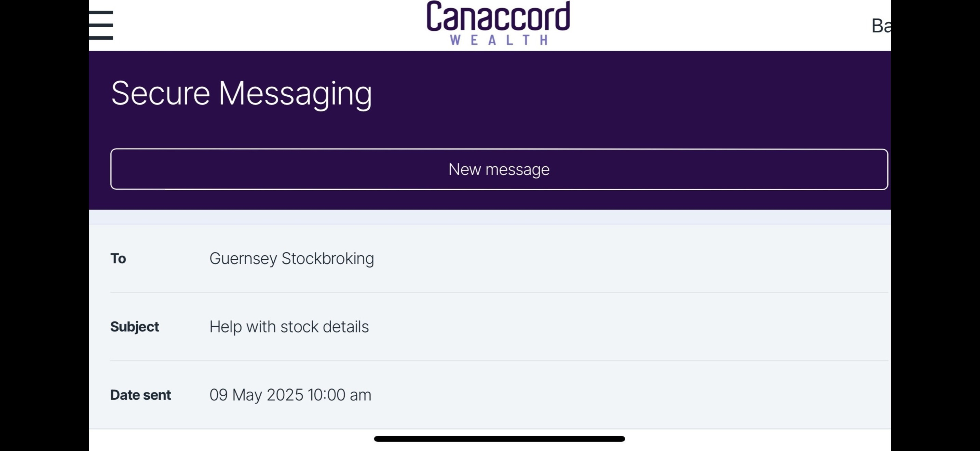Tap the iOS home indicator bar
This screenshot has width=980, height=451.
(x=499, y=438)
